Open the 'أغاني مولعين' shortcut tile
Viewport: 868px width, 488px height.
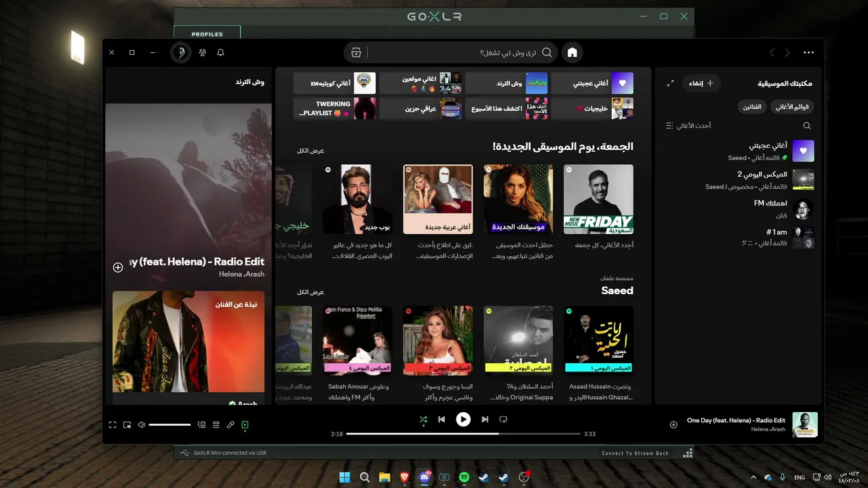pos(420,83)
